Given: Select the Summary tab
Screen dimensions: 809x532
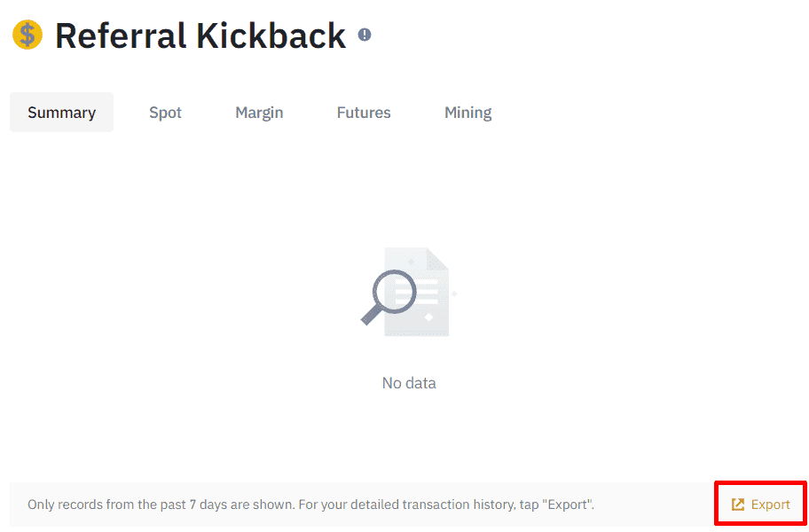Looking at the screenshot, I should (61, 113).
